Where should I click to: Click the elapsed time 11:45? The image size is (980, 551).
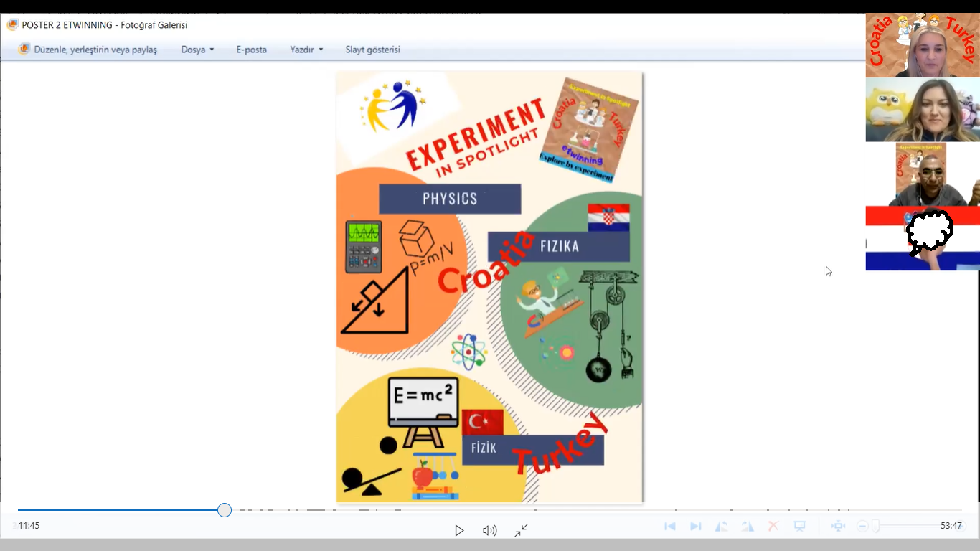[x=29, y=526]
